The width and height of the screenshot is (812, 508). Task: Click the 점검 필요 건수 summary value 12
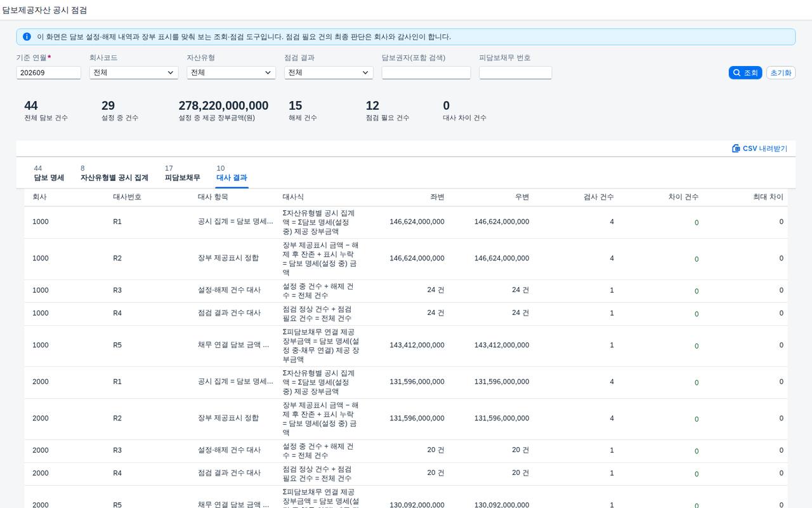tap(372, 106)
